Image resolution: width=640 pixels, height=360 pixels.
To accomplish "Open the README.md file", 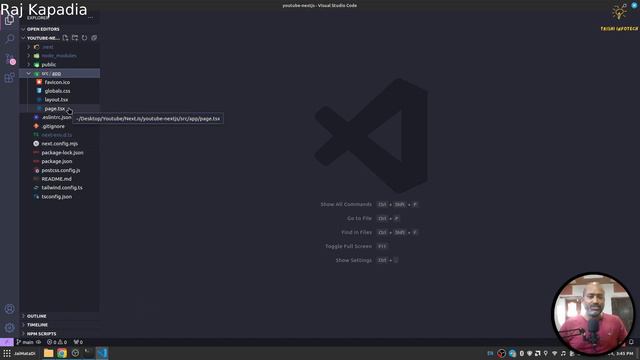I will pyautogui.click(x=60, y=179).
